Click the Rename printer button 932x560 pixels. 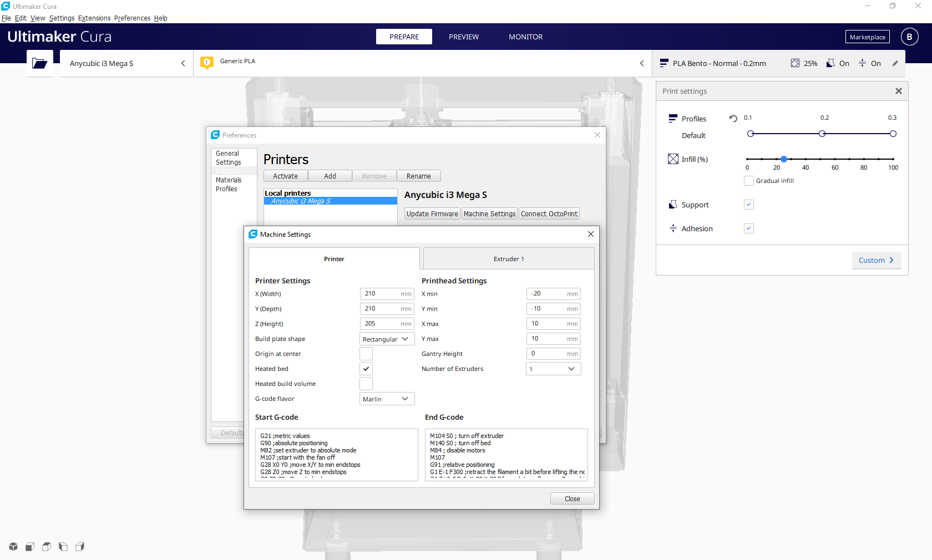[x=419, y=176]
